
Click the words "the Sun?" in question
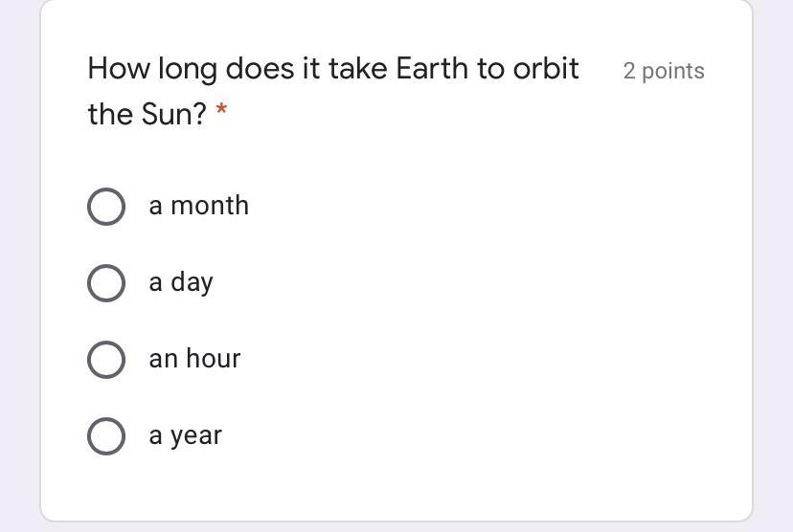[x=147, y=114]
